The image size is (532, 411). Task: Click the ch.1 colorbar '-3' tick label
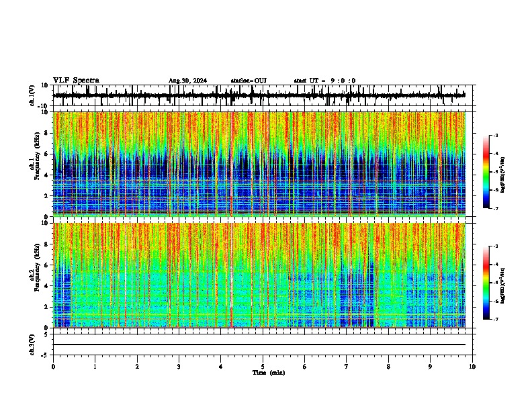coord(495,135)
